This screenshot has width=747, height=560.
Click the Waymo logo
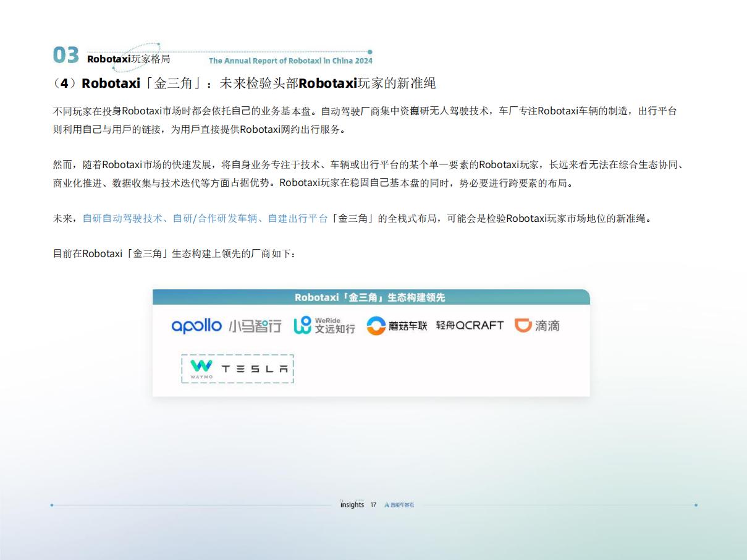pyautogui.click(x=201, y=368)
